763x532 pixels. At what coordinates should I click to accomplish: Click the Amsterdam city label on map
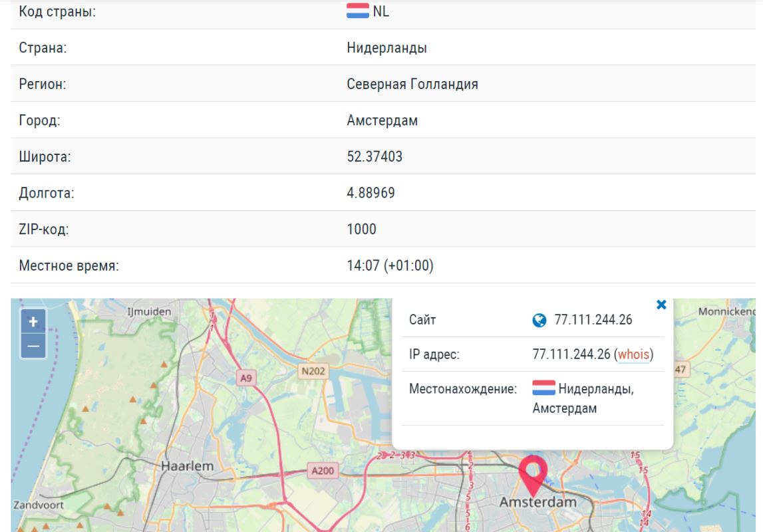pos(537,503)
